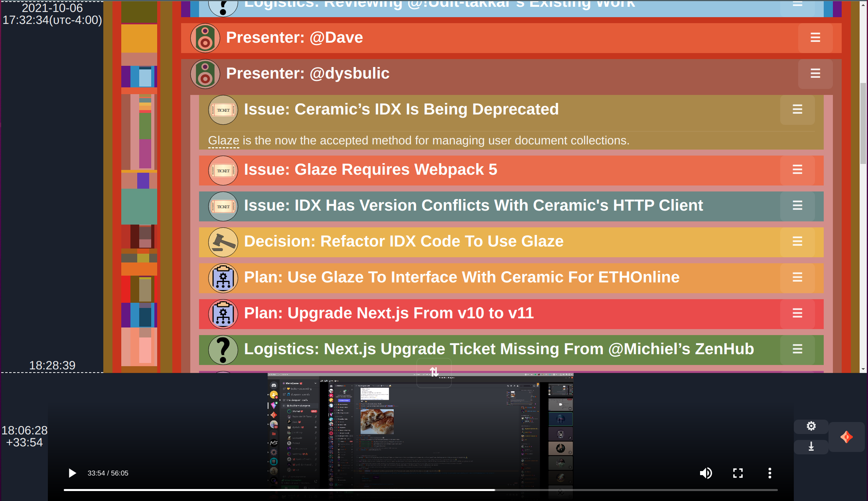The width and height of the screenshot is (868, 501).
Task: Click the orange diamond logo button
Action: pos(846,437)
